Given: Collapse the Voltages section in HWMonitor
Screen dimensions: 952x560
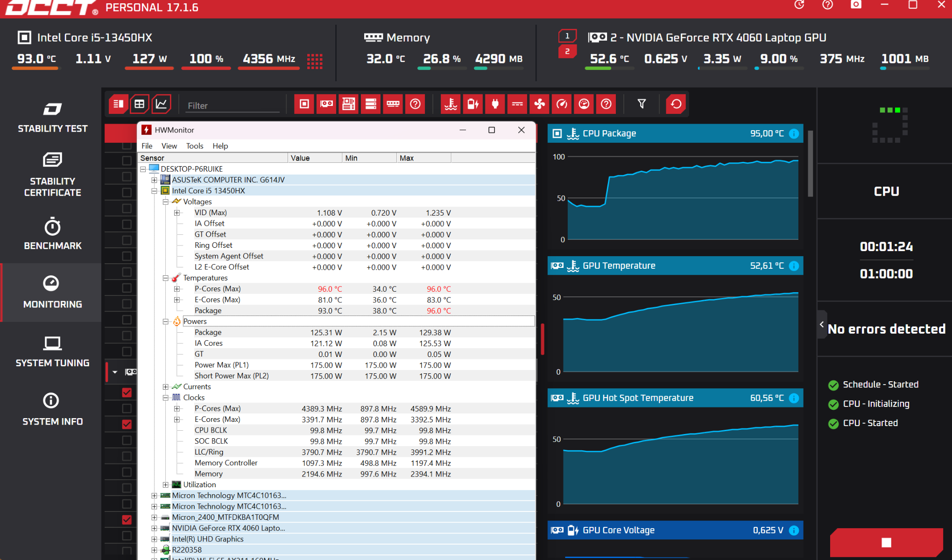Looking at the screenshot, I should (x=165, y=202).
